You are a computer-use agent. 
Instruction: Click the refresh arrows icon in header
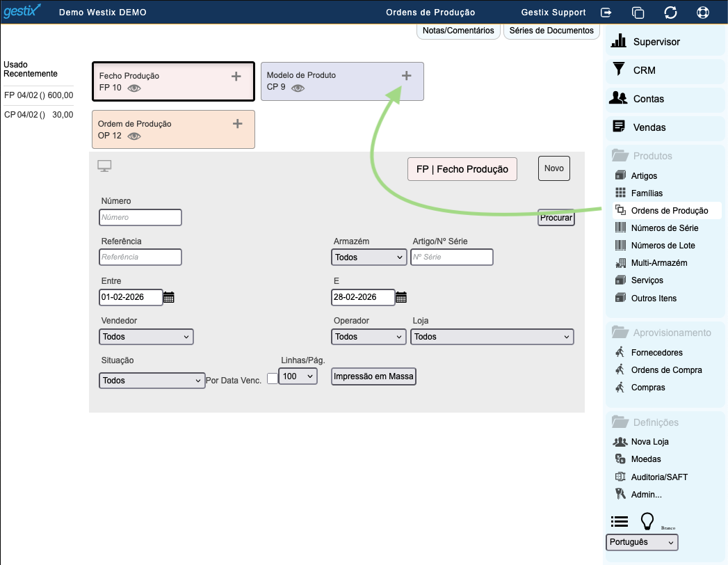(670, 13)
